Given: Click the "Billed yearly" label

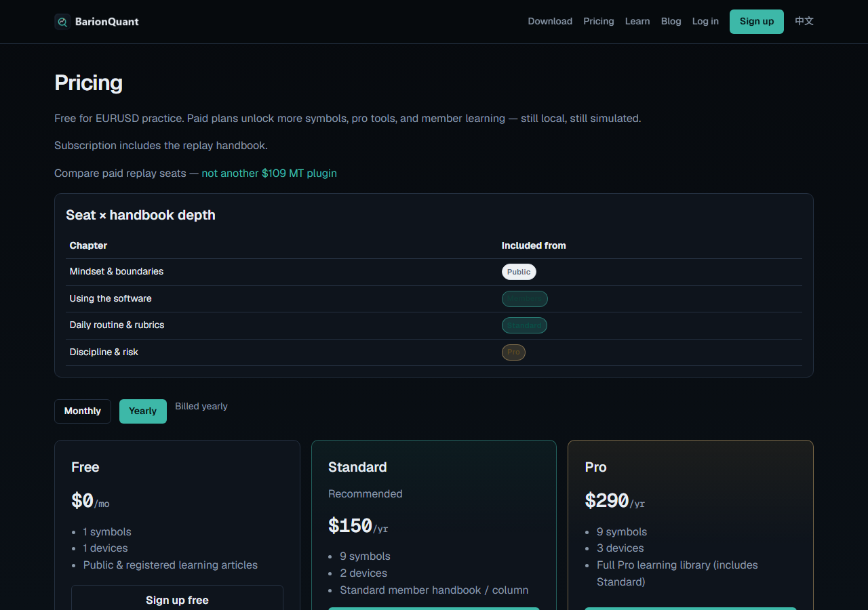Looking at the screenshot, I should (x=201, y=407).
